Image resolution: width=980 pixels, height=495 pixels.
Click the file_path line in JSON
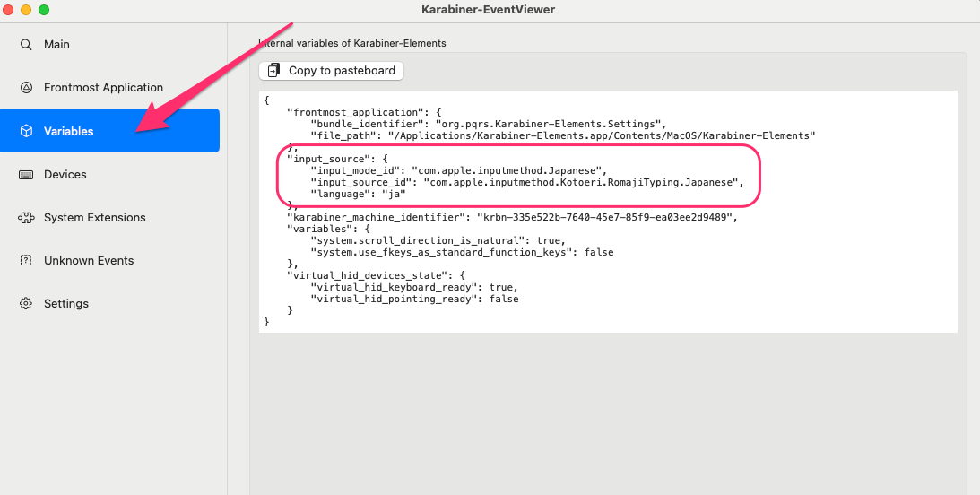[563, 135]
